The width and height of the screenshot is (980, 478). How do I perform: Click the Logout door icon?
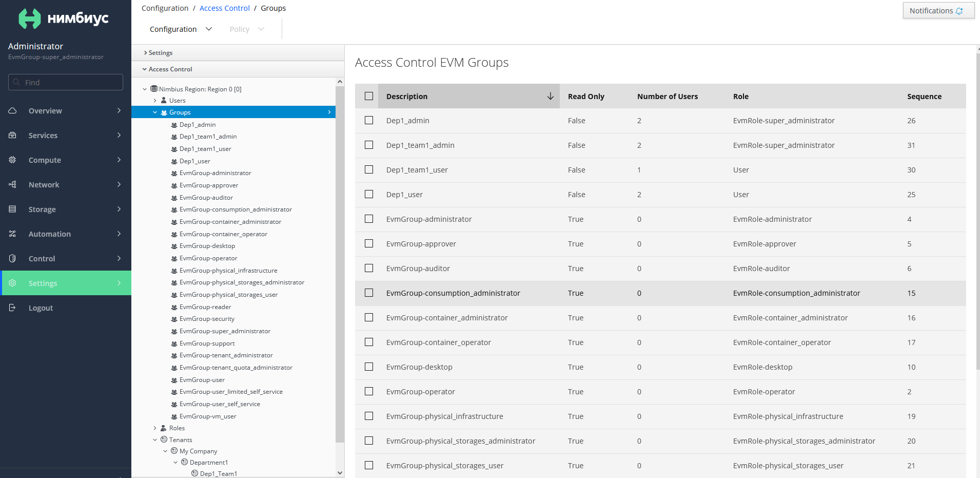pos(13,308)
